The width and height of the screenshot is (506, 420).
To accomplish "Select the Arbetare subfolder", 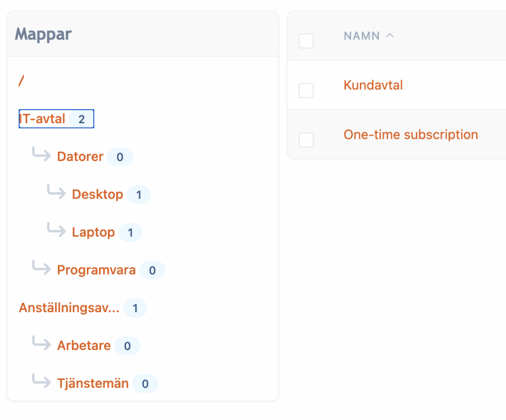I will coord(84,345).
